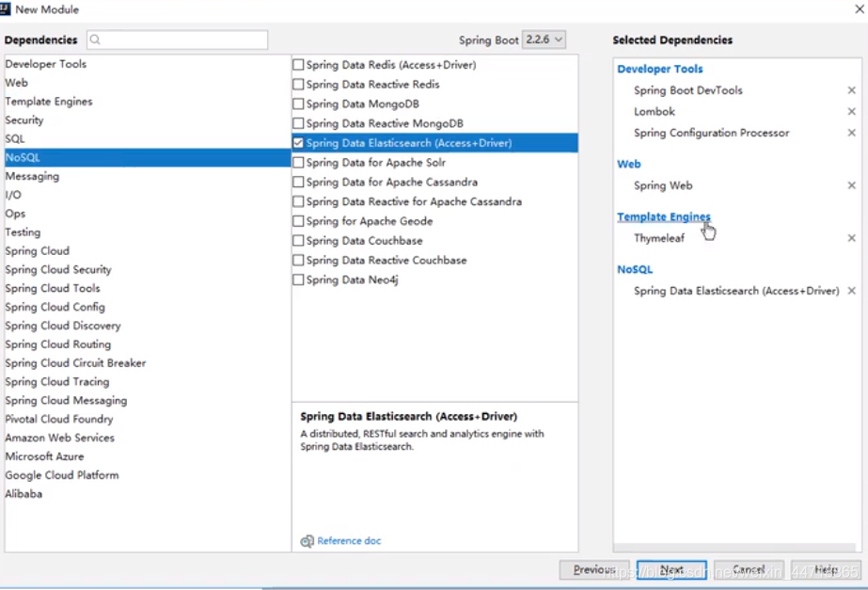Click the Reference doc icon

[307, 541]
